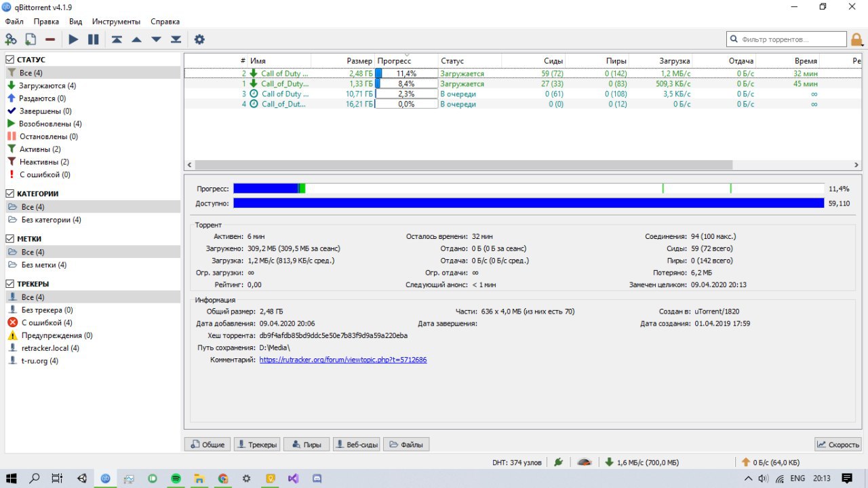The image size is (868, 488).
Task: Toggle alternative speed limits speedometer icon
Action: (584, 462)
